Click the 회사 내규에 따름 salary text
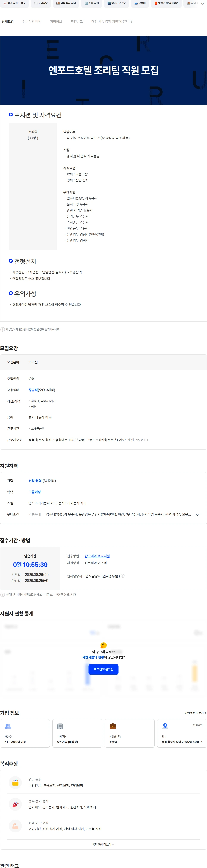The image size is (207, 868). pos(40,417)
